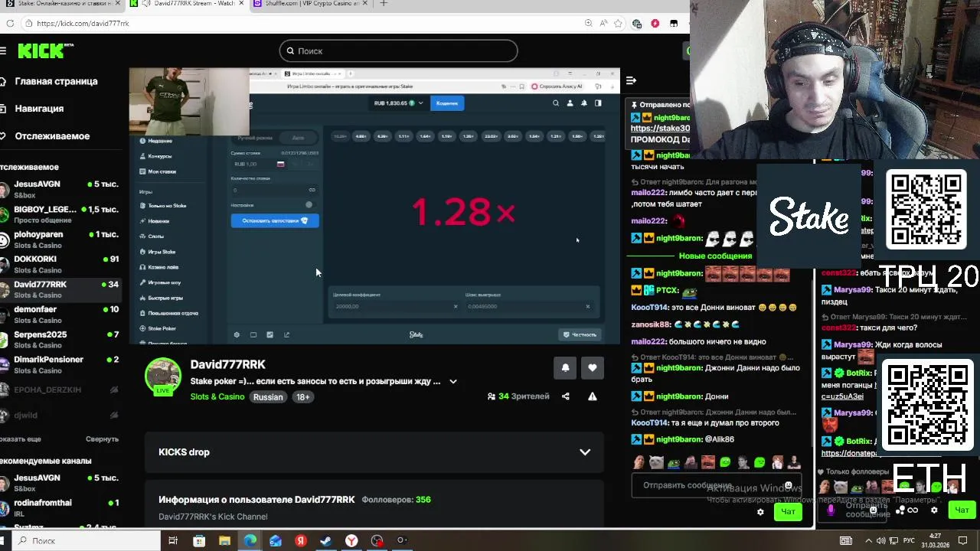The image size is (980, 551).
Task: Reload the page with the refresh icon
Action: click(x=10, y=23)
